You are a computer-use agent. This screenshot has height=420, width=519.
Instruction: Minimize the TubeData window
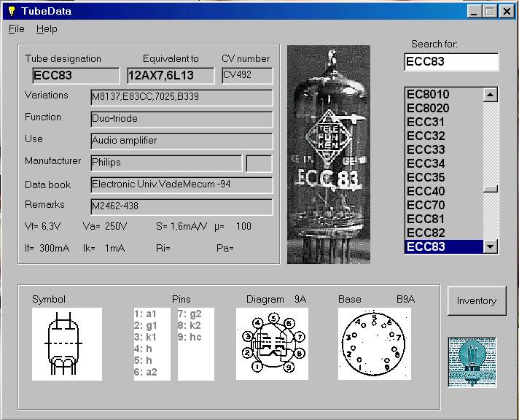tap(475, 12)
